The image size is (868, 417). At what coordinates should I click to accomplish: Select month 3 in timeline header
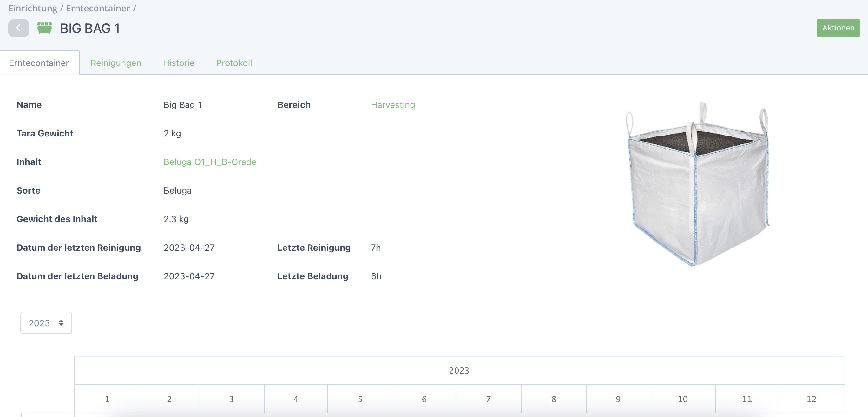(232, 399)
